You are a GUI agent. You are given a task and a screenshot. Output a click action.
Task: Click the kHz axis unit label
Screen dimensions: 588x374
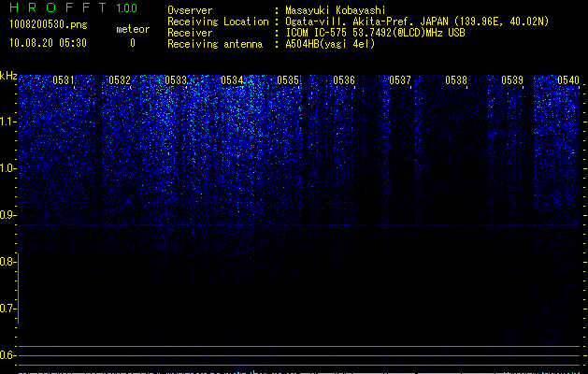click(8, 76)
